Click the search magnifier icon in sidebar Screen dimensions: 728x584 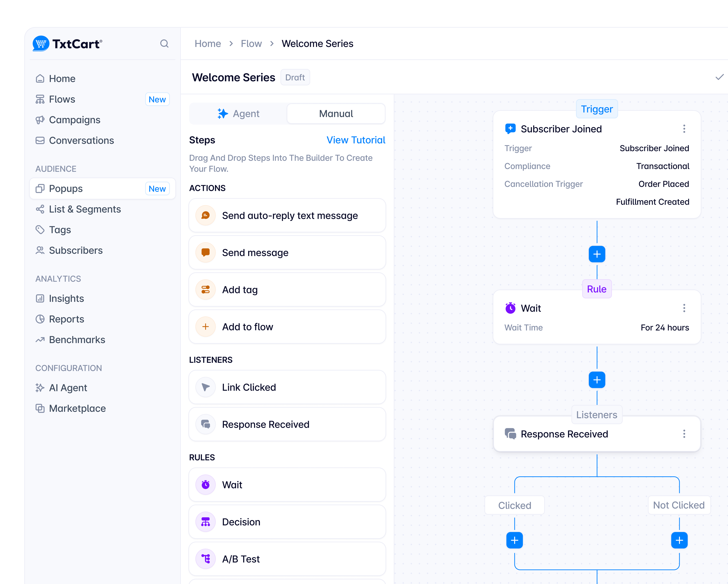(x=164, y=44)
